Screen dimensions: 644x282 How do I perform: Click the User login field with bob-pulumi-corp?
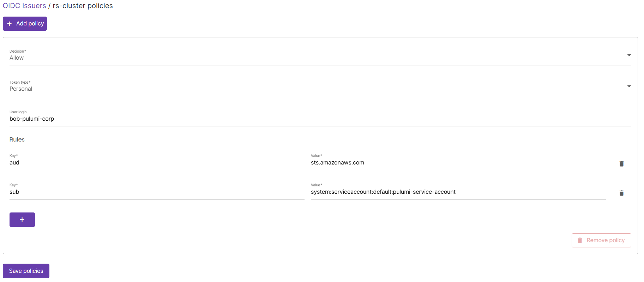pyautogui.click(x=141, y=119)
